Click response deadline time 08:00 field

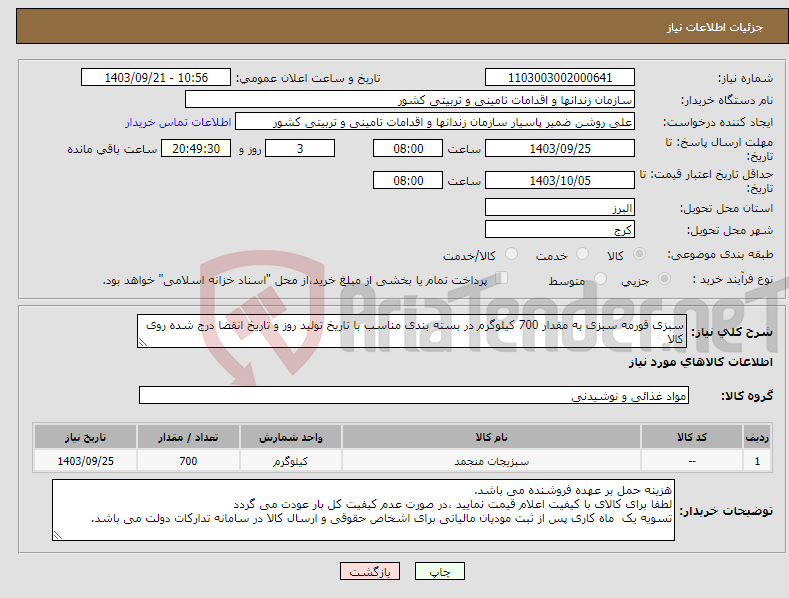(x=408, y=148)
